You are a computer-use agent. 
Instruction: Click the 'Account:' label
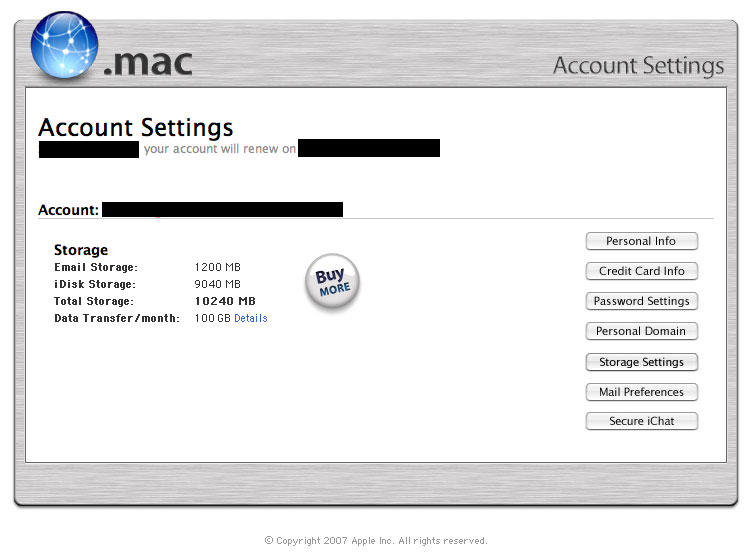coord(68,210)
